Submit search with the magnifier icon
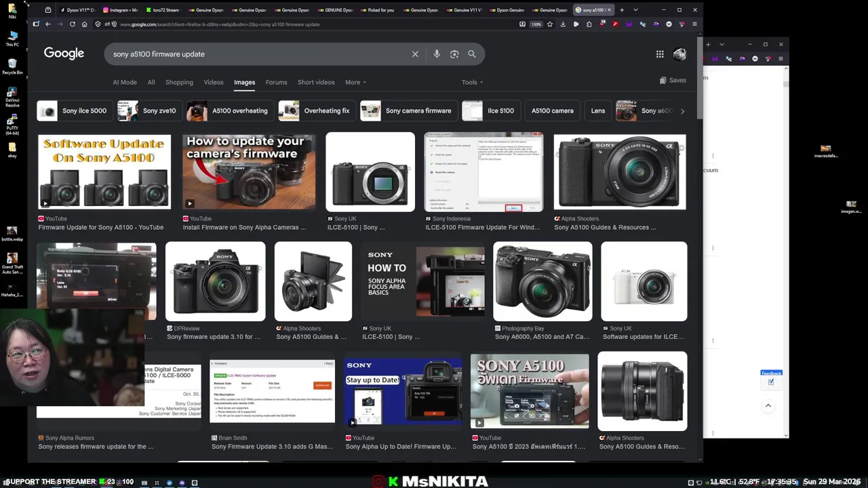Viewport: 868px width, 488px height. (472, 54)
